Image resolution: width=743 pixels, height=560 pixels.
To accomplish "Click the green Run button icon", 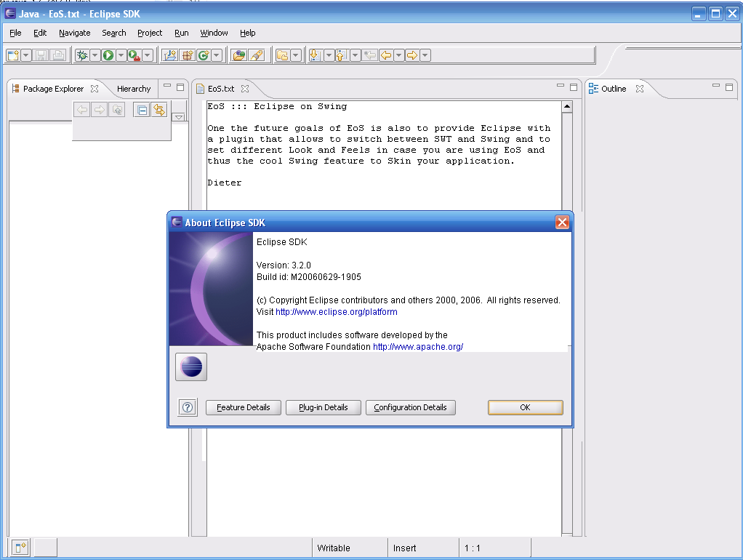I will [108, 55].
